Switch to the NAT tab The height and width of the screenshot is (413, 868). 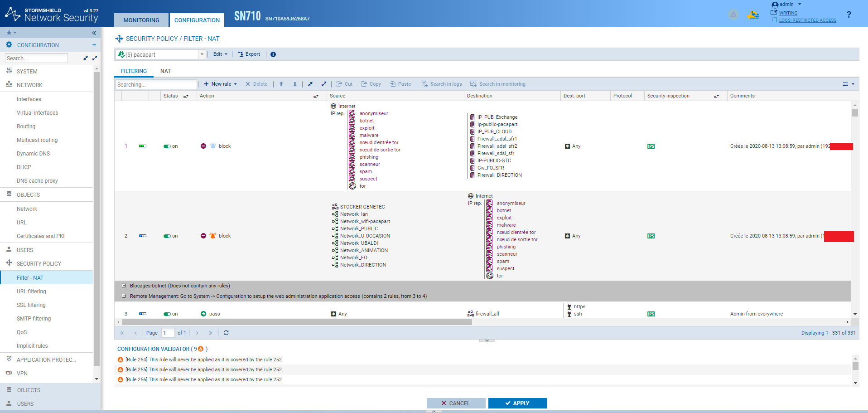(x=165, y=71)
